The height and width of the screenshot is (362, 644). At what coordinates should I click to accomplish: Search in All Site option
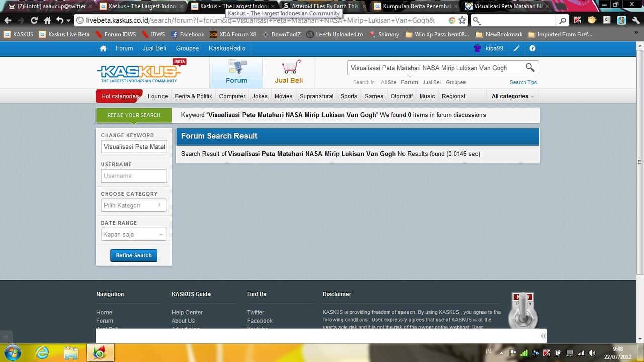tap(388, 82)
